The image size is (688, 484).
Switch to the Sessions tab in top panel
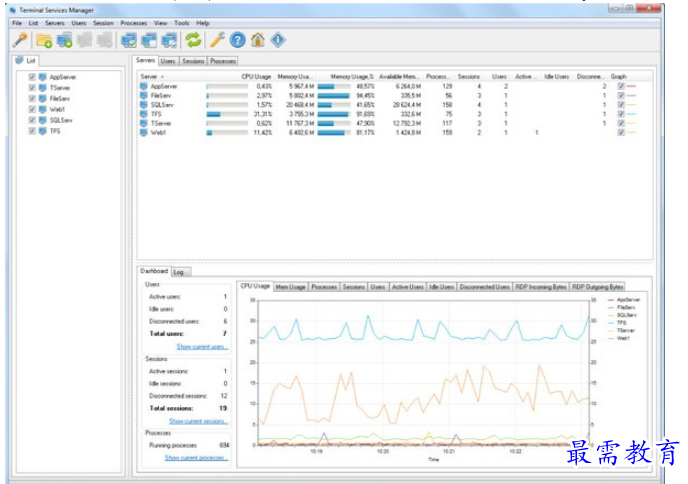pyautogui.click(x=194, y=61)
